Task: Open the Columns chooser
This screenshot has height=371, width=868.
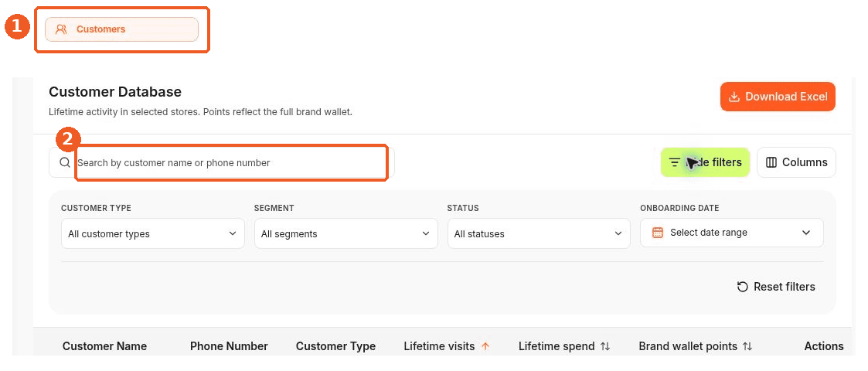Action: (x=796, y=162)
